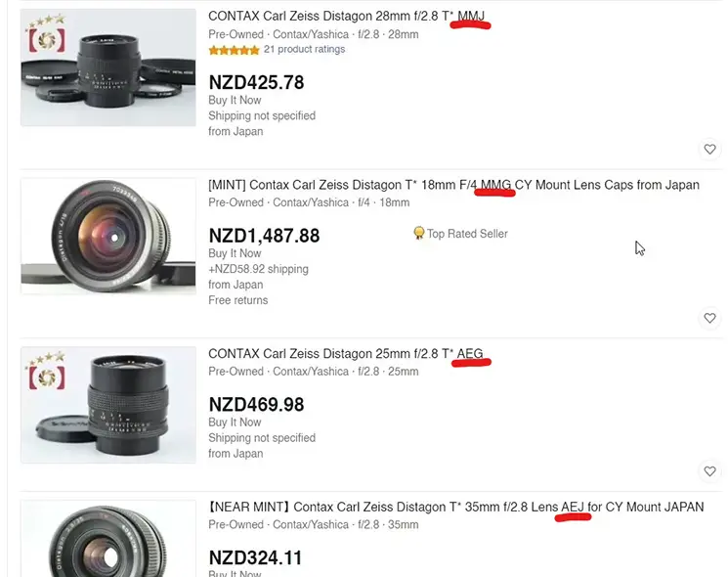Screen dimensions: 728x577
Task: Click the NZD425.78 price
Action: point(256,83)
